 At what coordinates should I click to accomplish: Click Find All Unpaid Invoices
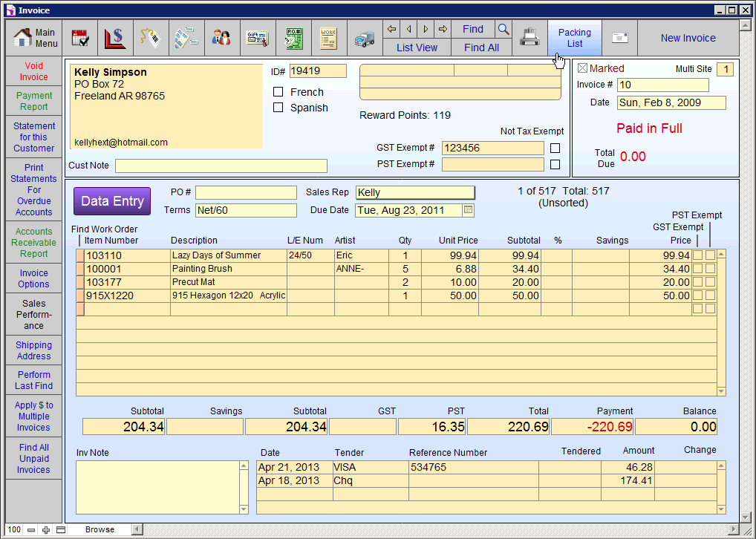[33, 459]
